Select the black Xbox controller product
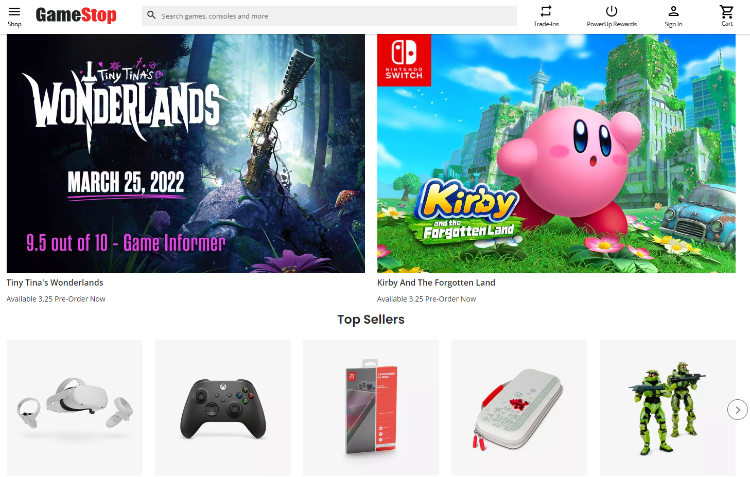 [x=223, y=407]
